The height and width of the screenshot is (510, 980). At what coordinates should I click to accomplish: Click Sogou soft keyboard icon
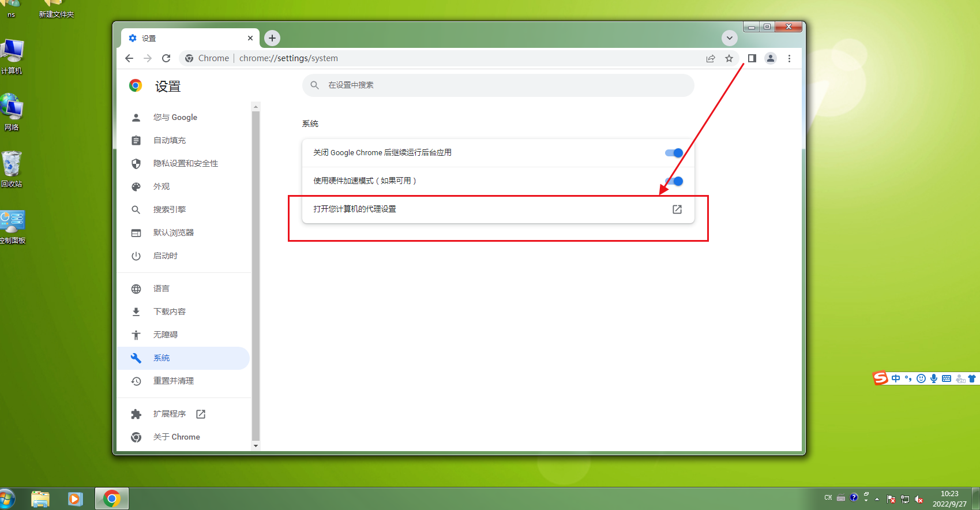[947, 378]
